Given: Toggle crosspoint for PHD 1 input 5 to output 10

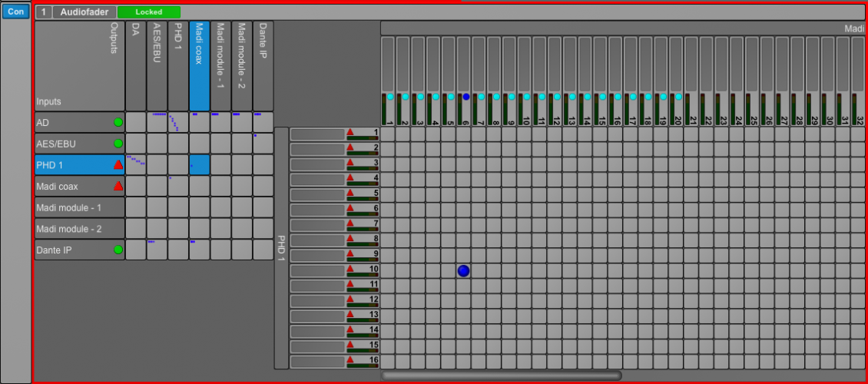Looking at the screenshot, I should (x=524, y=195).
